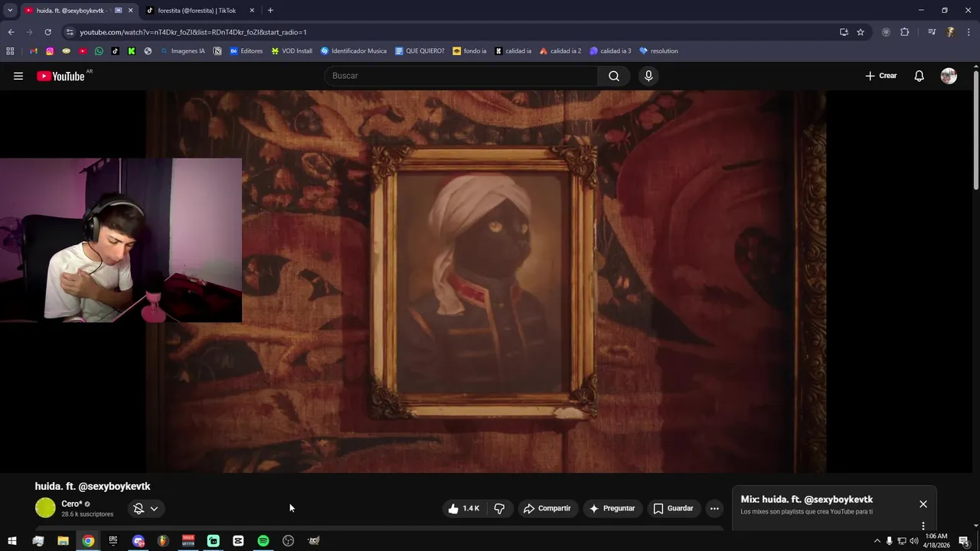Viewport: 980px width, 551px height.
Task: Reload the page
Action: [x=47, y=32]
